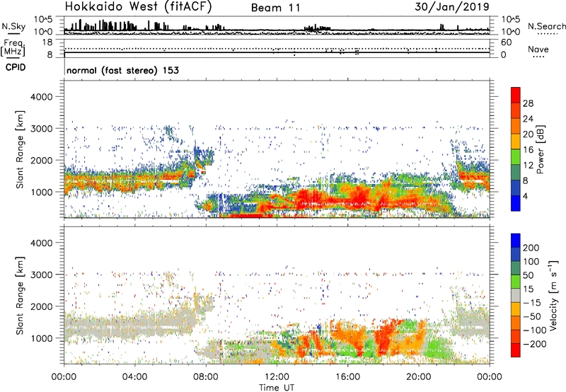Click the red negative velocity patch near 18:00
The height and width of the screenshot is (392, 566).
coord(384,338)
